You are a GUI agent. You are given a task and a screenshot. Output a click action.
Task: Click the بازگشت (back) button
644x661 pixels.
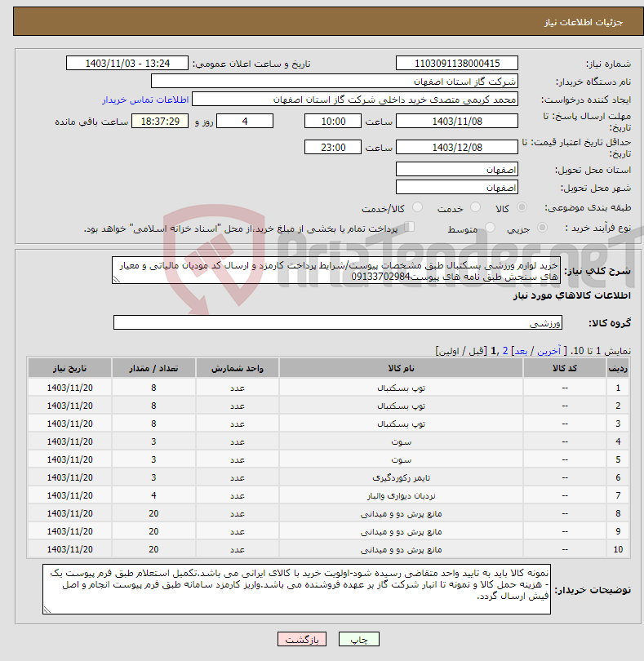(x=301, y=639)
